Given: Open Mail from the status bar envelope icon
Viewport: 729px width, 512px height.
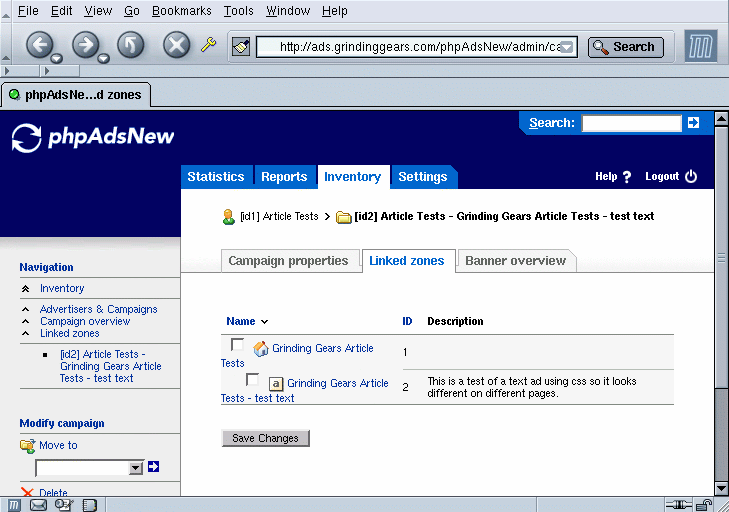Looking at the screenshot, I should click(39, 505).
